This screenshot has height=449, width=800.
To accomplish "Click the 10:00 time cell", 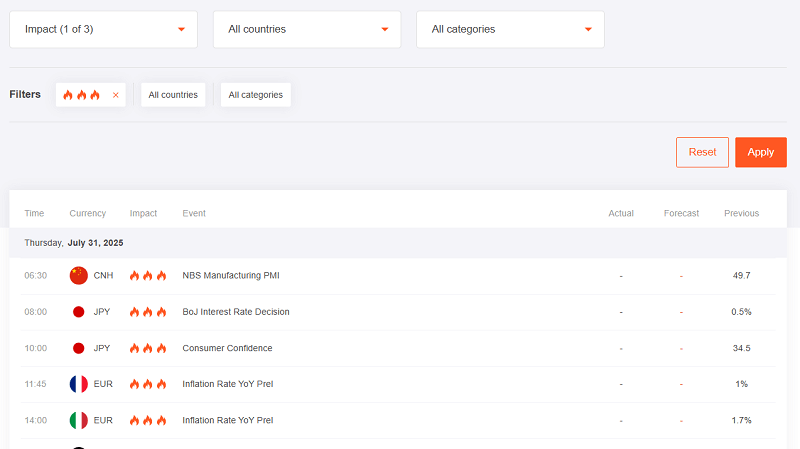I will [x=36, y=348].
